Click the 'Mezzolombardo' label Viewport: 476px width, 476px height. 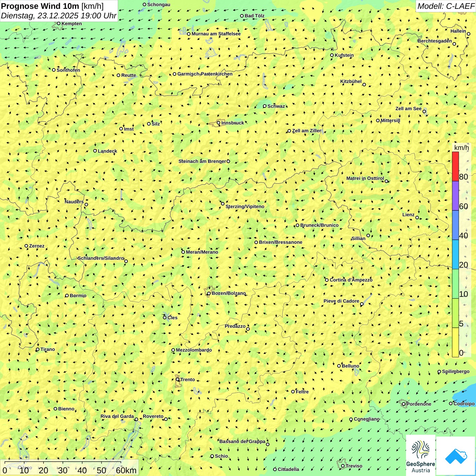[194, 350]
